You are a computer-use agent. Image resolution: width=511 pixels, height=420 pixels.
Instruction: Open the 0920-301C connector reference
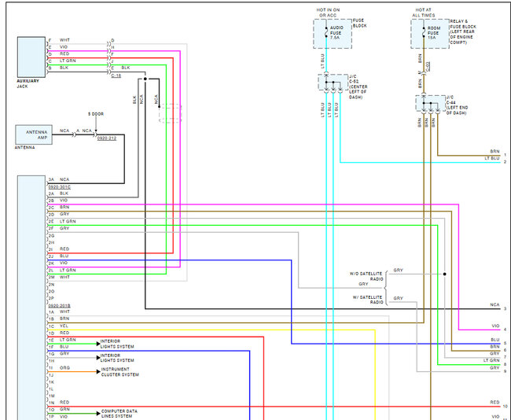coord(59,186)
